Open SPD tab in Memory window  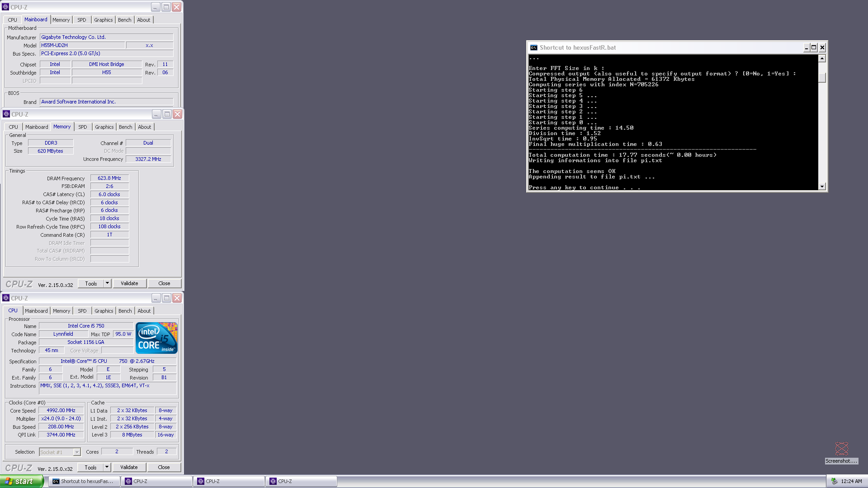pyautogui.click(x=83, y=127)
